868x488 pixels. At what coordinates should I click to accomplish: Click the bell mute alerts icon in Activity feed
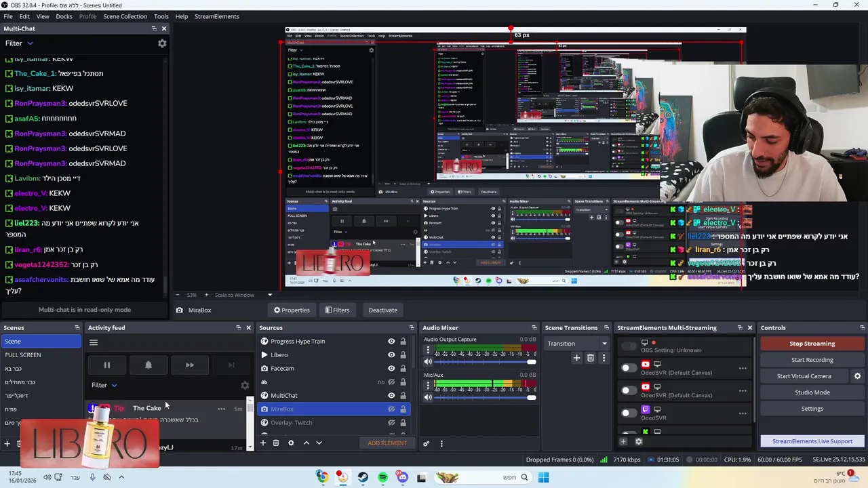[x=149, y=365]
